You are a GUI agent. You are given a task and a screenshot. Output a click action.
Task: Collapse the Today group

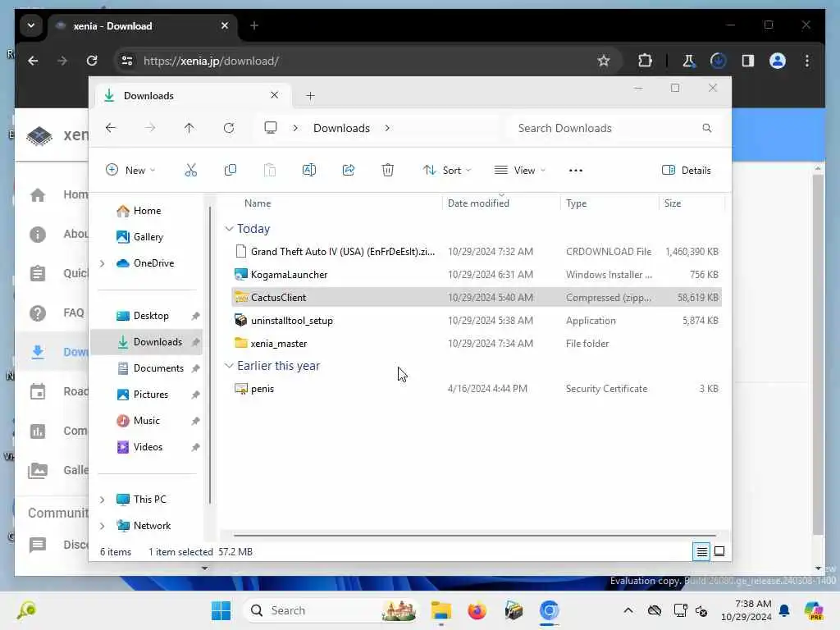(x=230, y=229)
